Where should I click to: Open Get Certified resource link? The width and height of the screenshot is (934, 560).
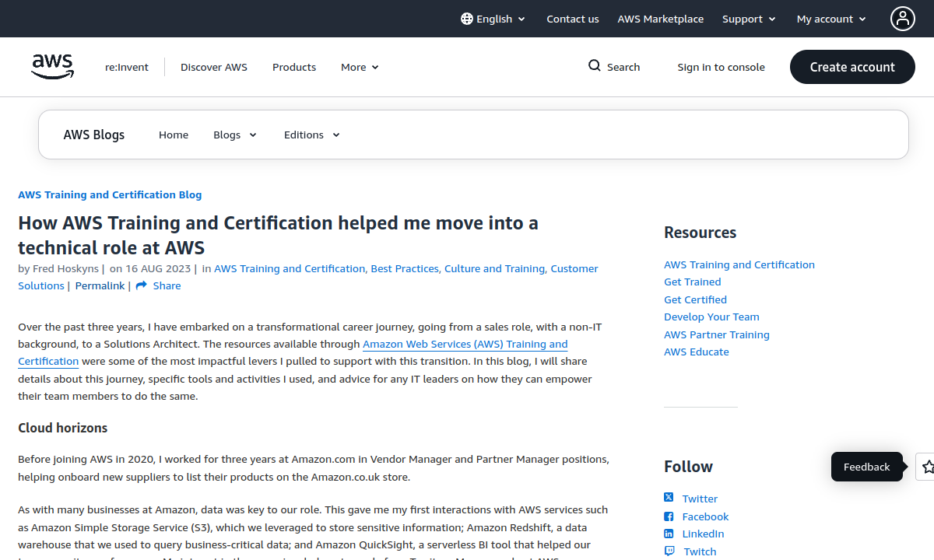point(695,299)
